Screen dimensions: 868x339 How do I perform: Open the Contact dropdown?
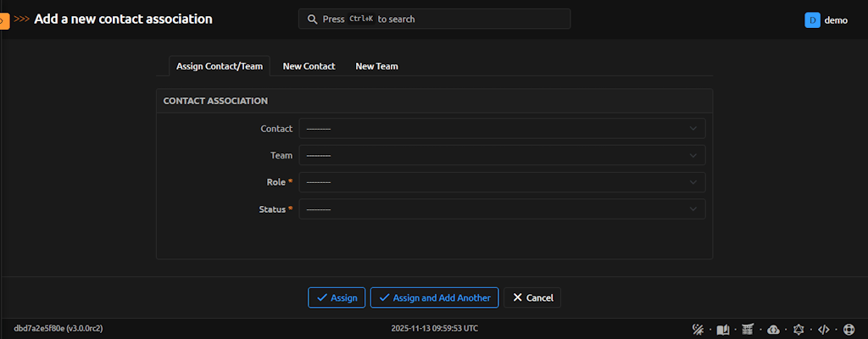coord(502,129)
